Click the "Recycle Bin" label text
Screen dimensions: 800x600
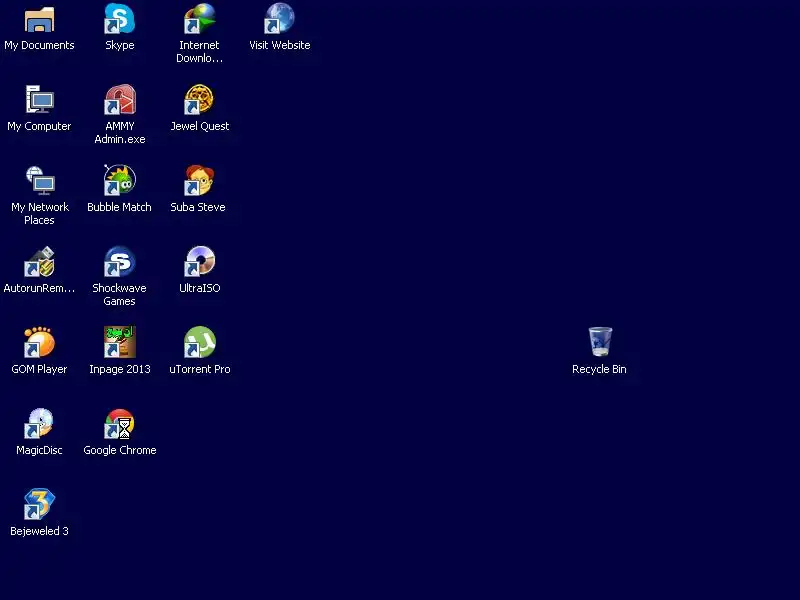[x=599, y=369]
